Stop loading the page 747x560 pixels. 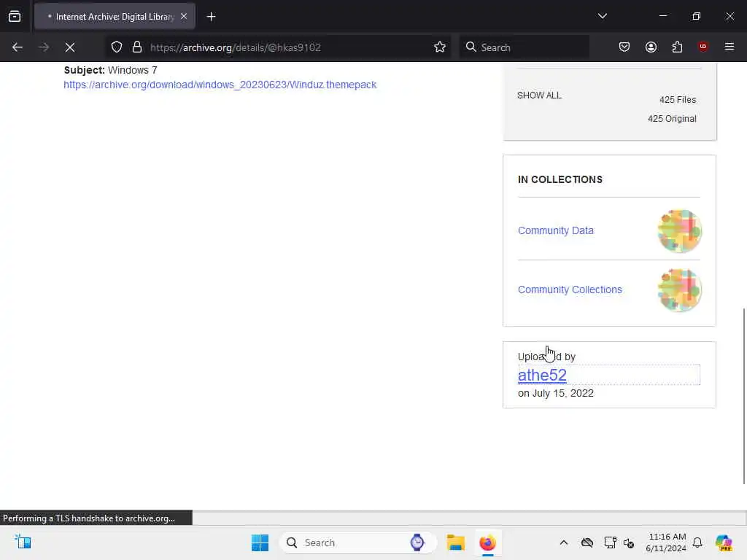pos(70,47)
